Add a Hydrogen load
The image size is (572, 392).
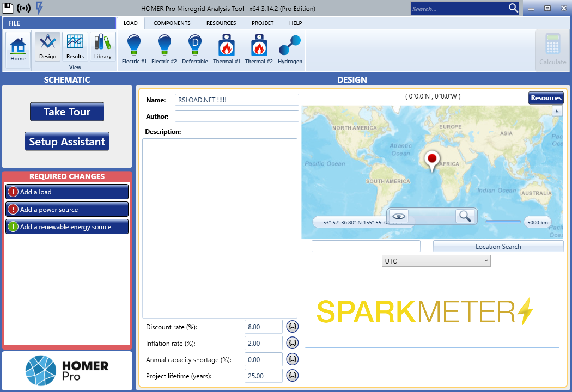coord(290,49)
